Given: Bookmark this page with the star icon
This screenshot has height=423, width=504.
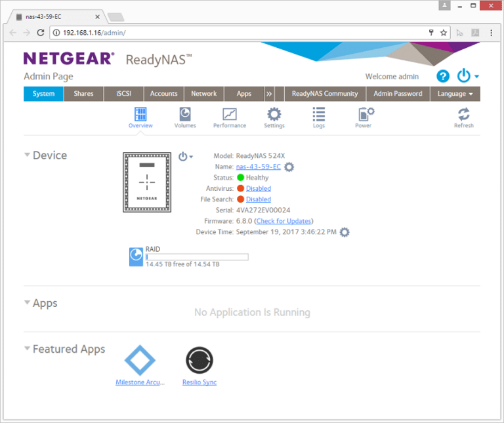Looking at the screenshot, I should point(444,32).
